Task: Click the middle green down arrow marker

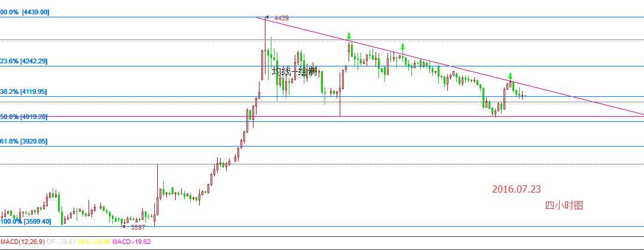Action: pos(403,47)
